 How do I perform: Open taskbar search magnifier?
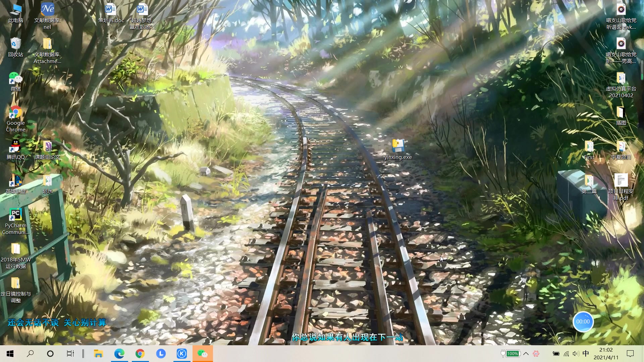click(30, 354)
